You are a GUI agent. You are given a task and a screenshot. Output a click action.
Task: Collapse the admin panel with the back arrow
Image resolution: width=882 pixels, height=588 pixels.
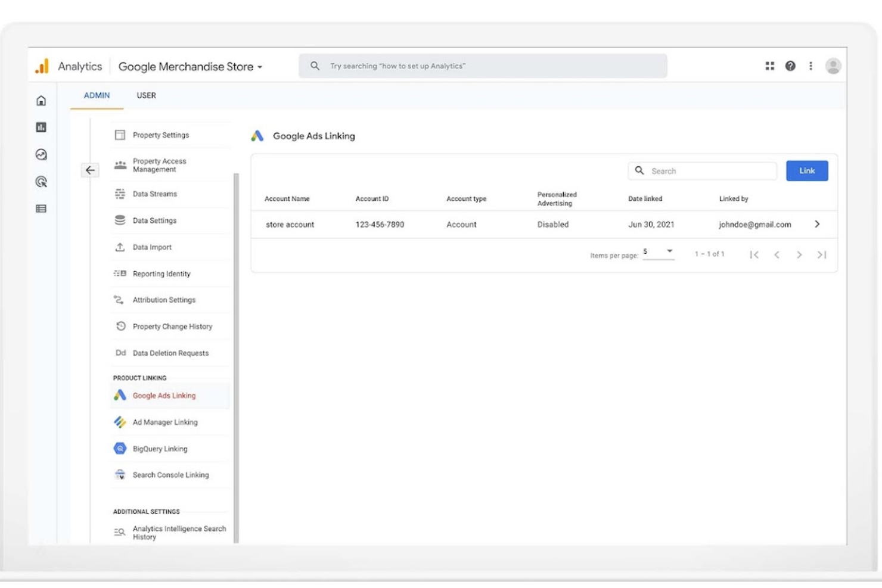[90, 170]
